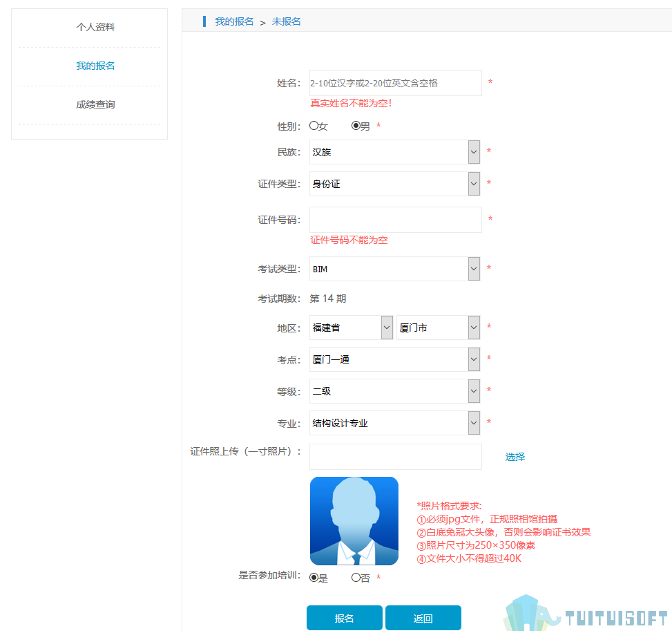Image resolution: width=672 pixels, height=633 pixels.
Task: Select 否 for training participation
Action: 356,578
